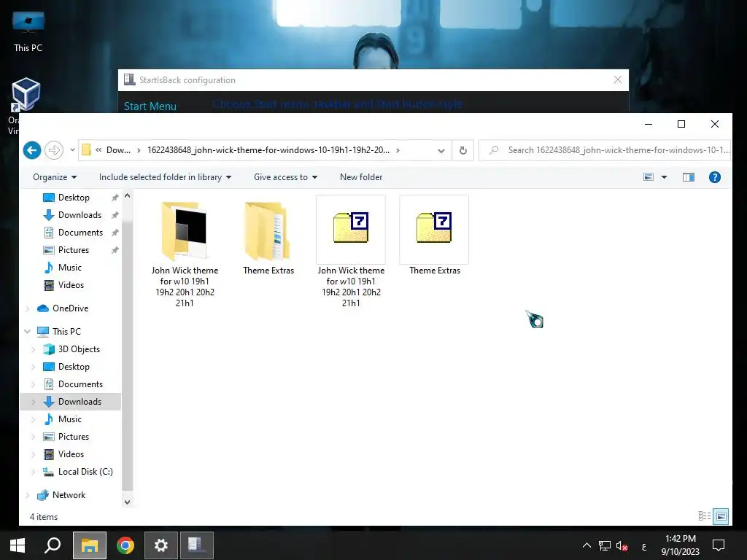Viewport: 747px width, 560px height.
Task: Open Settings gear in taskbar
Action: click(x=161, y=545)
